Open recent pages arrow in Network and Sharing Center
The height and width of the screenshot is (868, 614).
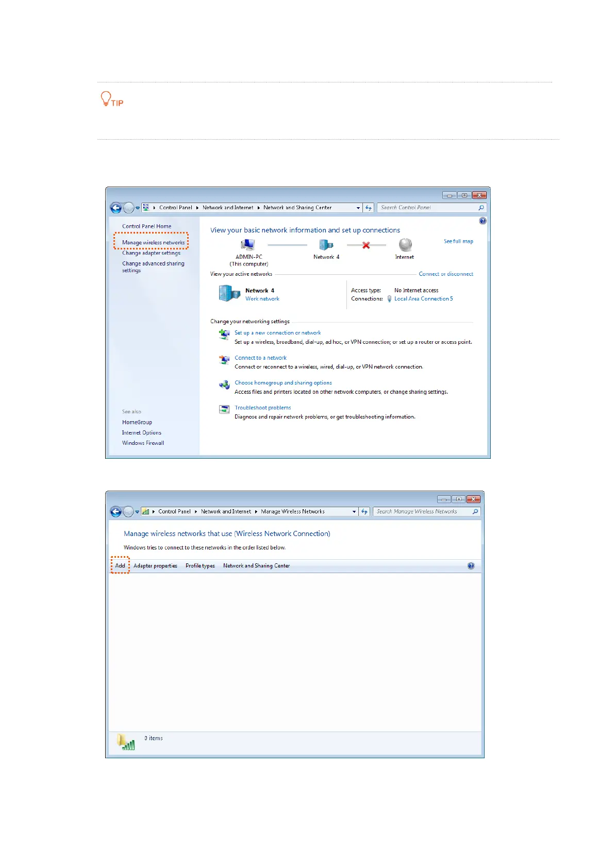pyautogui.click(x=138, y=208)
